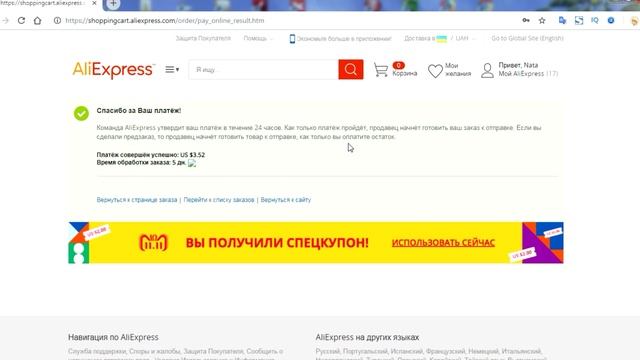Open the categories hamburger menu
Viewport: 640px width, 360px height.
click(172, 70)
